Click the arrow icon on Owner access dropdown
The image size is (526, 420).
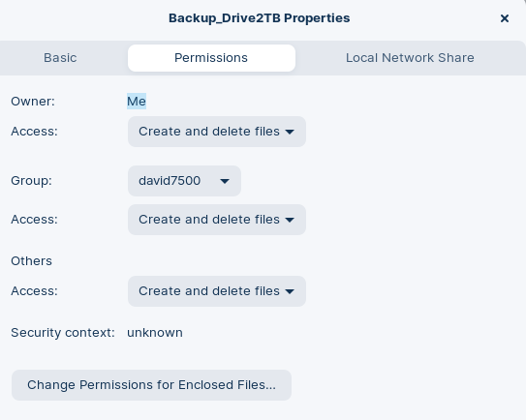tap(290, 132)
